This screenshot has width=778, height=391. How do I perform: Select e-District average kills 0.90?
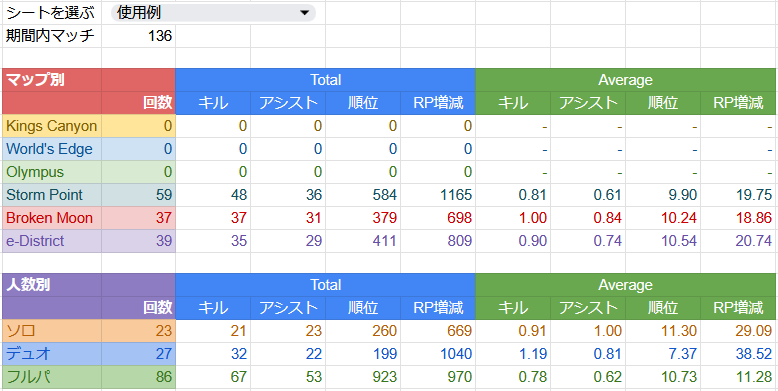[513, 241]
